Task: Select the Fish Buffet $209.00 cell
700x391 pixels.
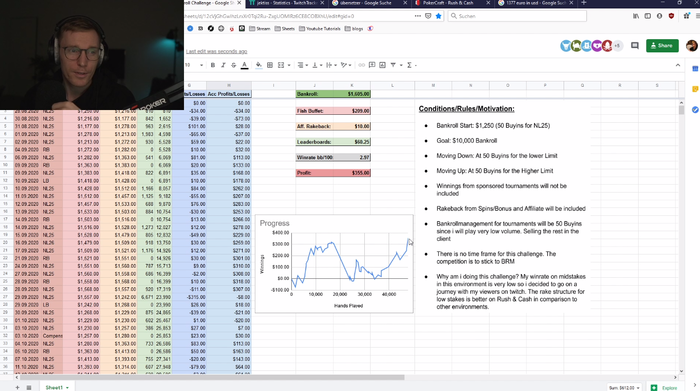Action: 352,111
